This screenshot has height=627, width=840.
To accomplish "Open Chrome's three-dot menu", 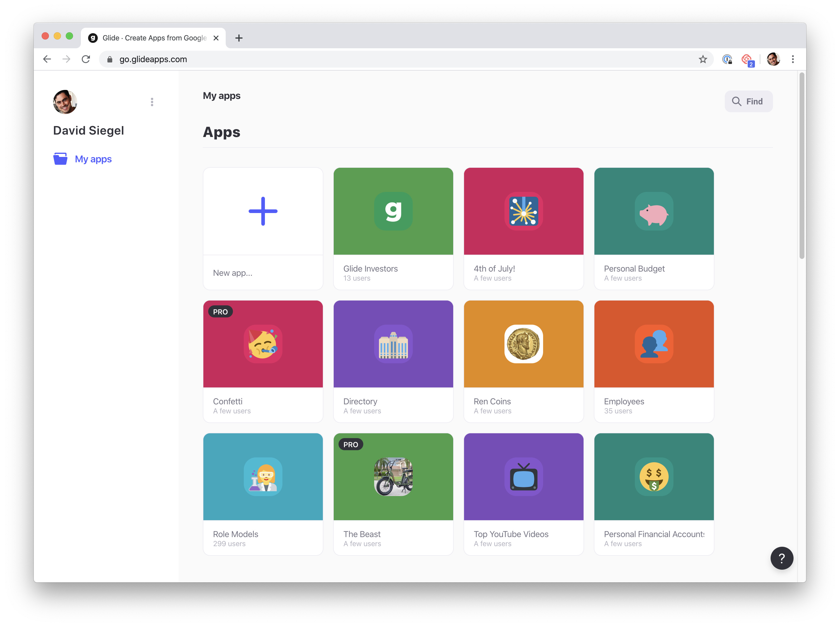I will tap(792, 59).
